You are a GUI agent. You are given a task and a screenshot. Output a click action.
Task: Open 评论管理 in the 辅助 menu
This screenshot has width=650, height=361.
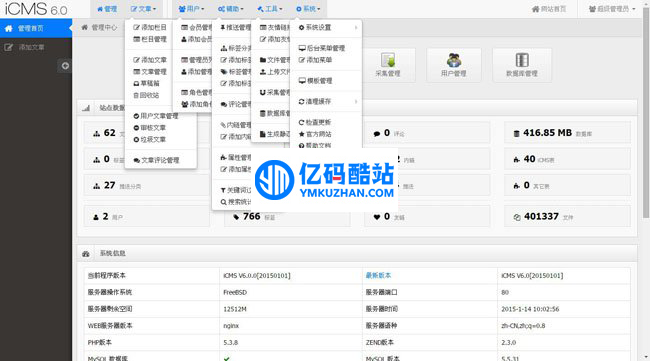(x=235, y=104)
